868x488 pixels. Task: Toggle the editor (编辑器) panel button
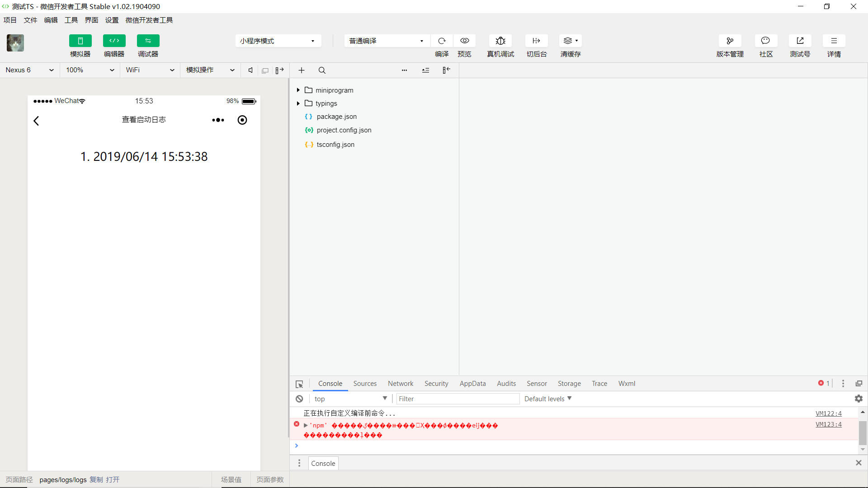[x=114, y=41]
